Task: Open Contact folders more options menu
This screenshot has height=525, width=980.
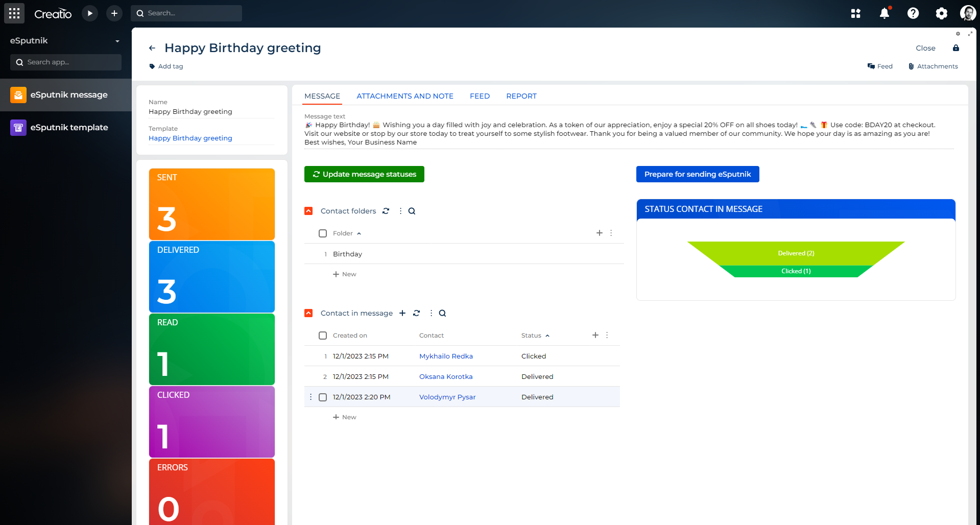Action: click(x=400, y=211)
